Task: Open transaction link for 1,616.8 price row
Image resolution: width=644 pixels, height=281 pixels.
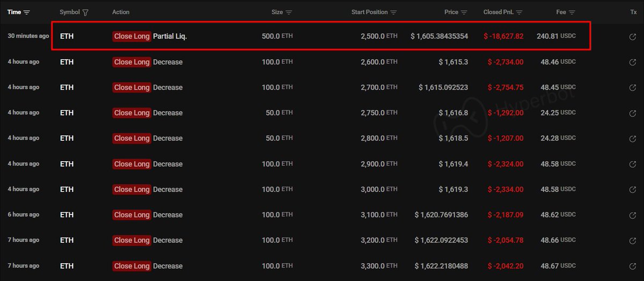Action: (633, 113)
